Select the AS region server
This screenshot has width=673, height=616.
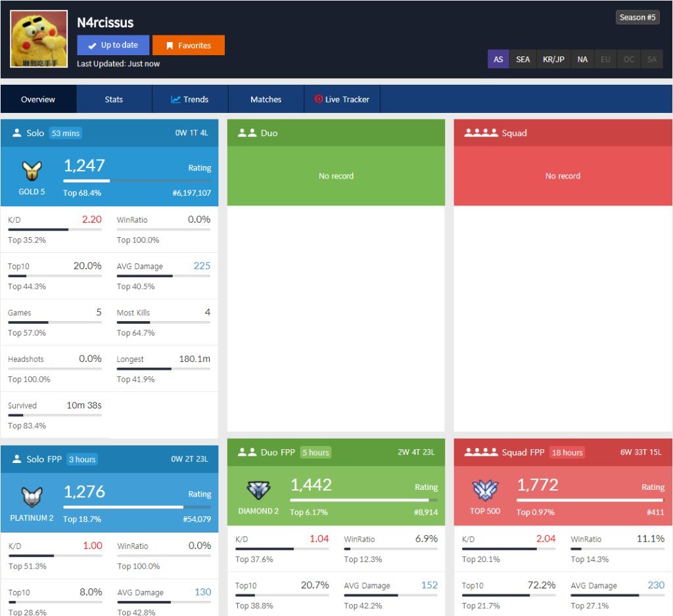click(x=498, y=59)
